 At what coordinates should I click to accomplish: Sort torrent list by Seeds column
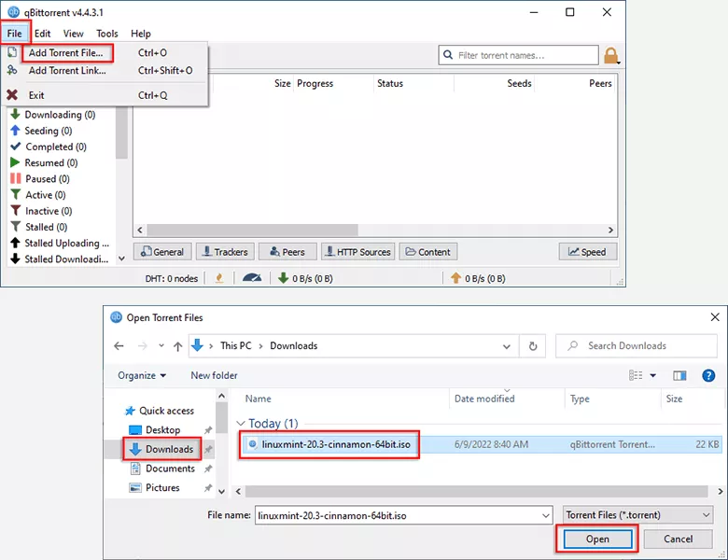coord(519,84)
